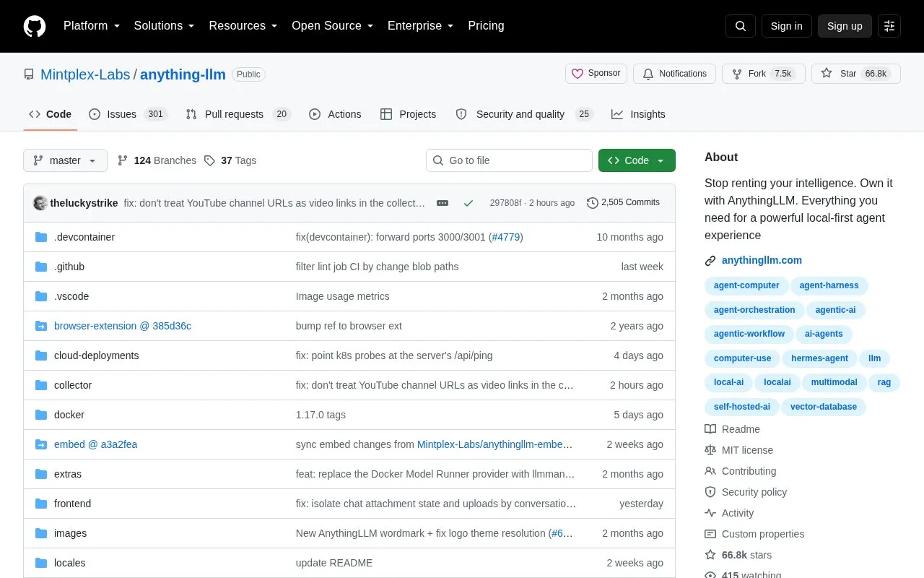Open the appearance settings icon beside Sign up
This screenshot has height=578, width=924.
889,26
